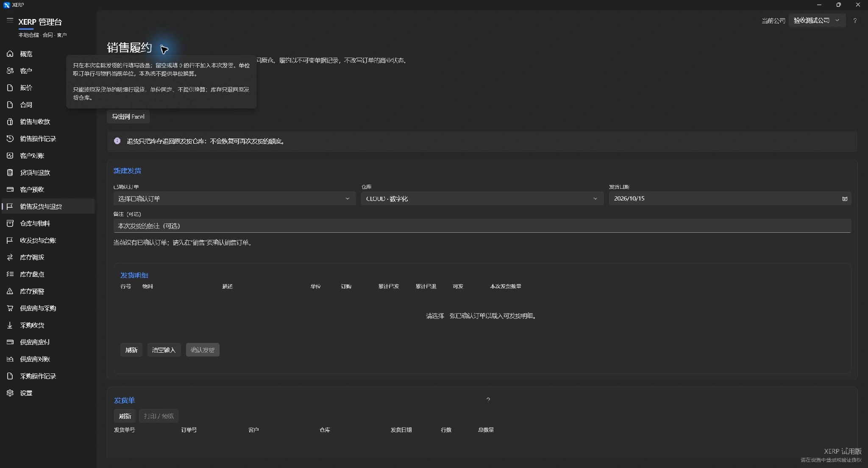Image resolution: width=868 pixels, height=468 pixels.
Task: Click 刷新 in the 发货明细 panel
Action: pyautogui.click(x=131, y=350)
